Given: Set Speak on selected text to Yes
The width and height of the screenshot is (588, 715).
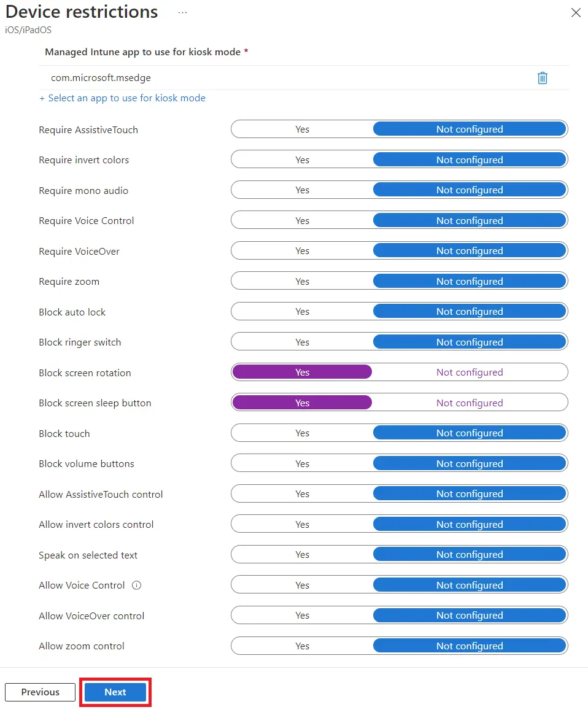Looking at the screenshot, I should 302,555.
